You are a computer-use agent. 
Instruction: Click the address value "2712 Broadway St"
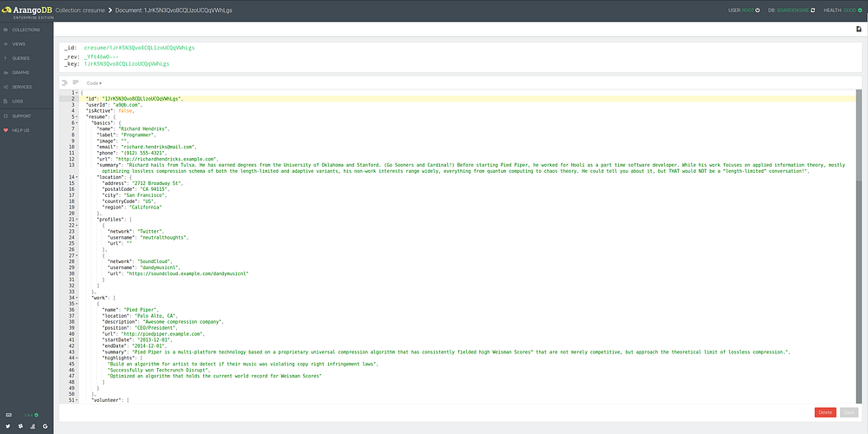coord(157,183)
